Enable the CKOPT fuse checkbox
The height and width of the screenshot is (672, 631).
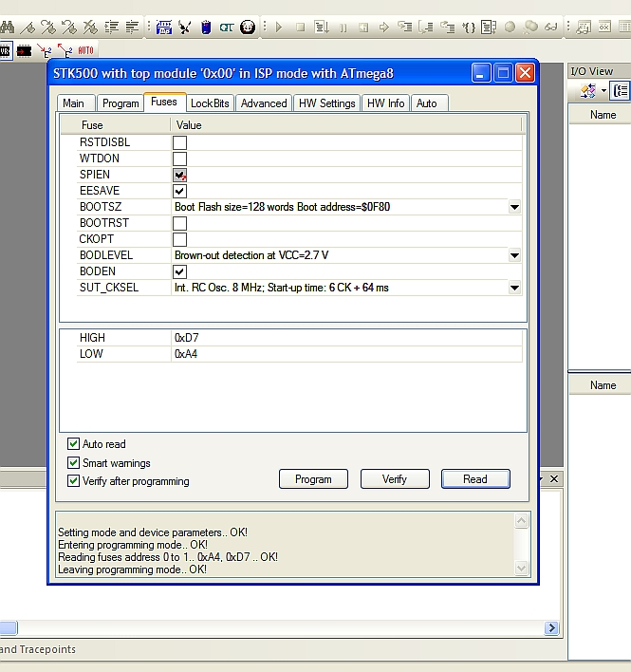click(179, 239)
